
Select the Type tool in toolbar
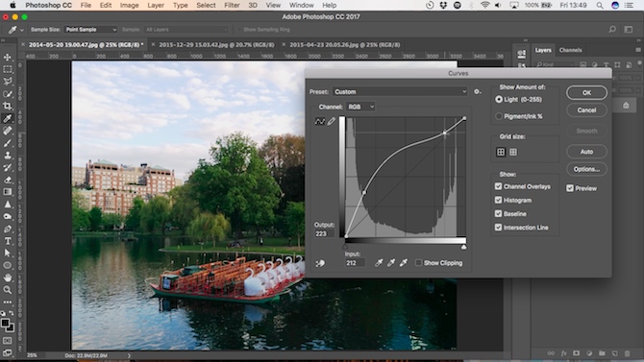pyautogui.click(x=8, y=241)
